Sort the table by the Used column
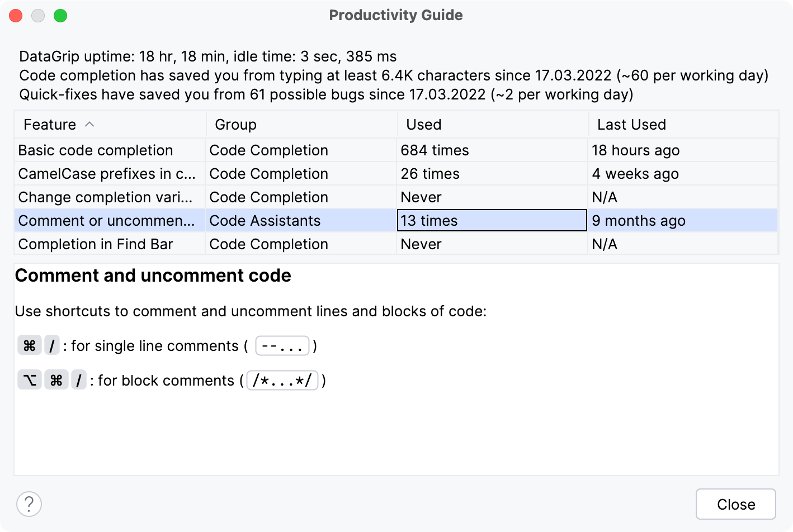Image resolution: width=793 pixels, height=532 pixels. [423, 124]
